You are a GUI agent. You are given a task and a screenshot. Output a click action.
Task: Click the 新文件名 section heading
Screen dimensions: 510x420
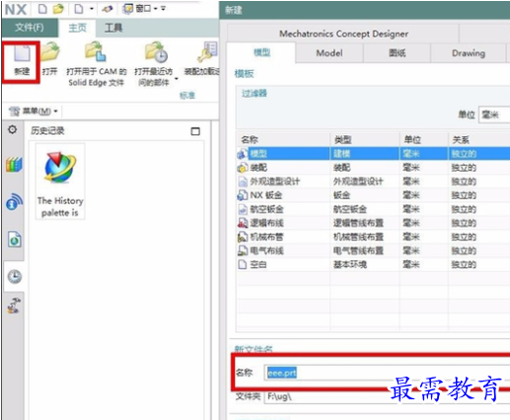(x=254, y=349)
